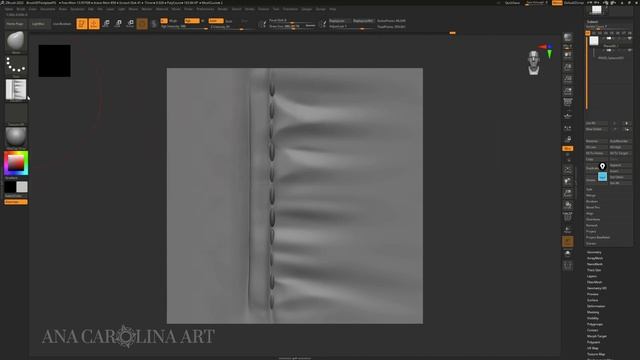Toggle Dynamic brush size
Screen dimensions: 640x360
tap(311, 26)
